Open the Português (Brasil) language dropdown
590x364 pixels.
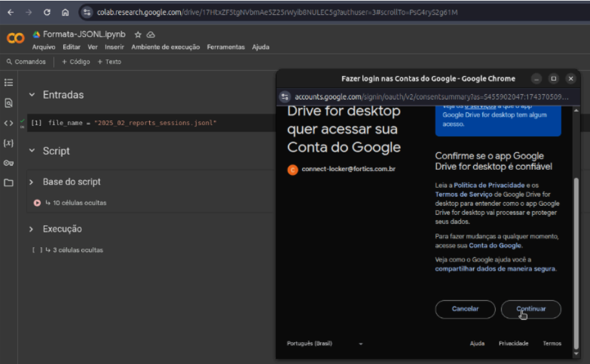[x=325, y=343]
